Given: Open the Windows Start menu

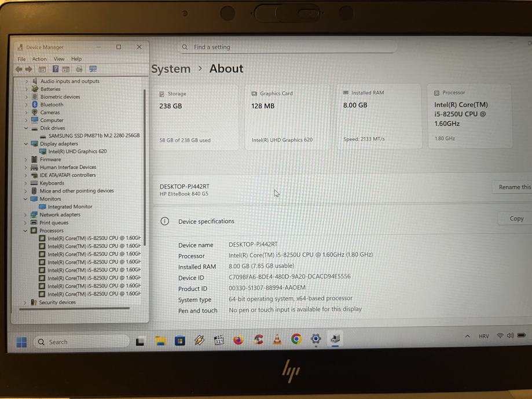Looking at the screenshot, I should (x=21, y=342).
